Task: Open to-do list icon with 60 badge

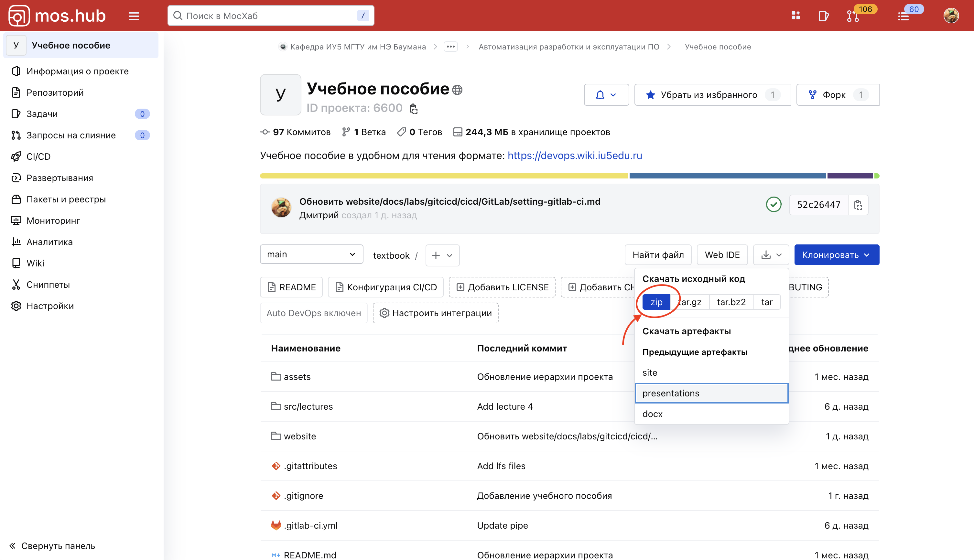Action: pos(904,16)
